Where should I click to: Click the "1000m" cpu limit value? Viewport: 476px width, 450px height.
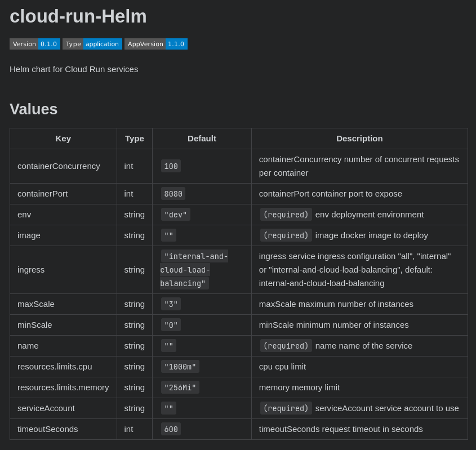(180, 367)
